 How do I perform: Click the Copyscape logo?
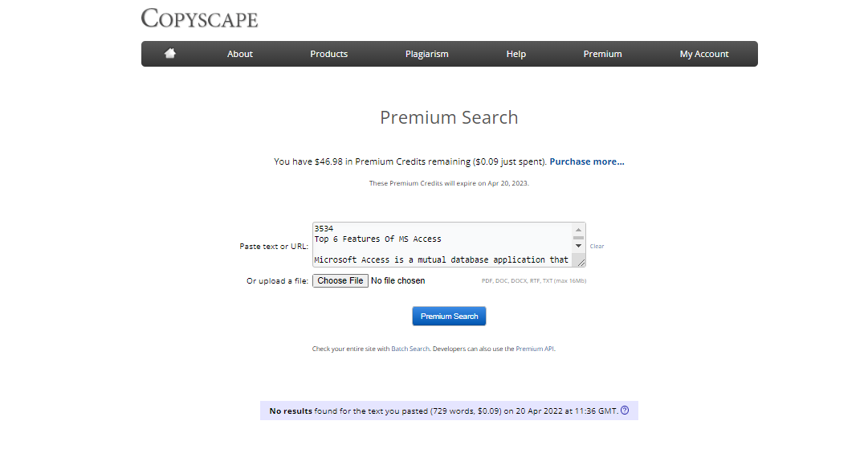pyautogui.click(x=199, y=18)
